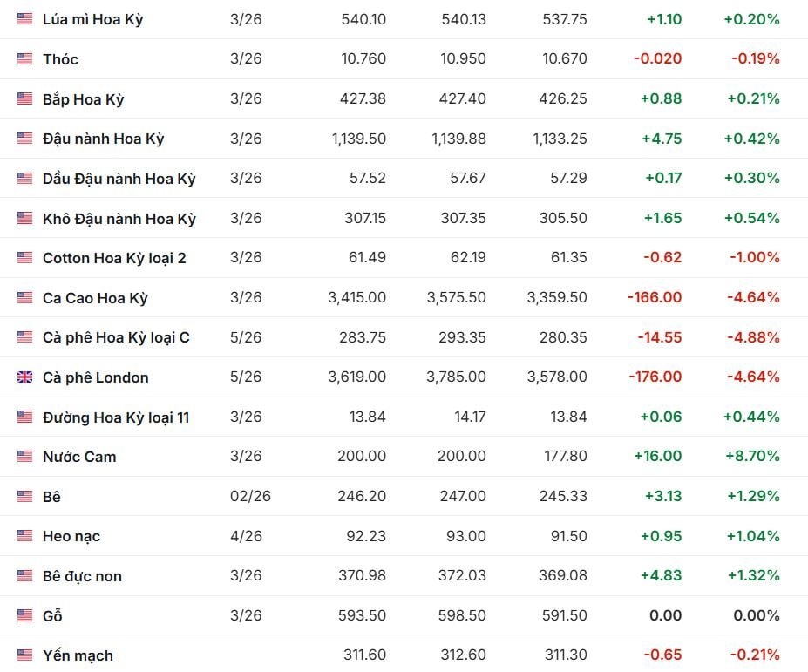808x672 pixels.
Task: Open the Bê đực non commodity
Action: click(82, 576)
